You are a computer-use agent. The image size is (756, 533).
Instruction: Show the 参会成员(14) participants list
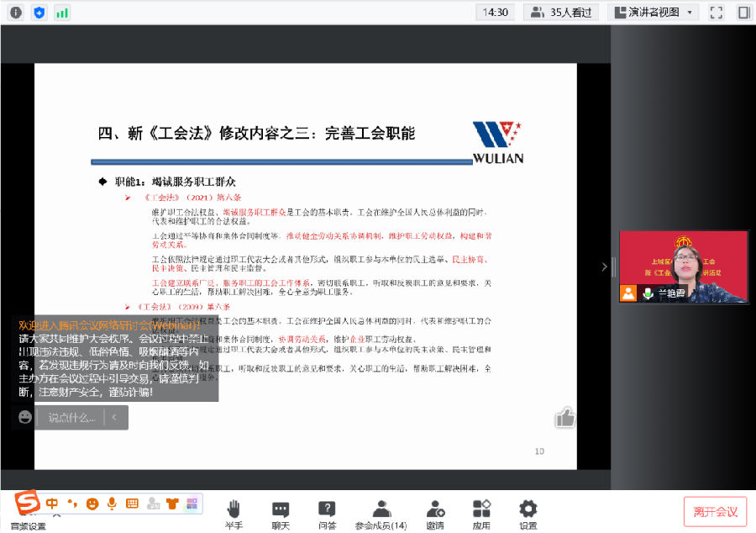[x=381, y=513]
